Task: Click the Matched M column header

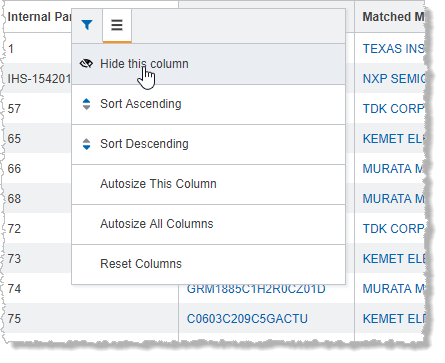Action: pyautogui.click(x=393, y=17)
